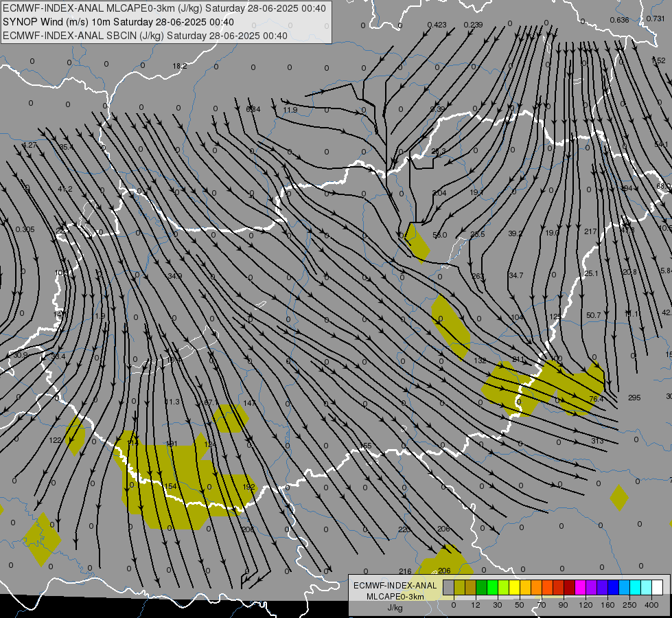Click the map value 122
Viewport: 672px width, 618px height.
pyautogui.click(x=56, y=440)
